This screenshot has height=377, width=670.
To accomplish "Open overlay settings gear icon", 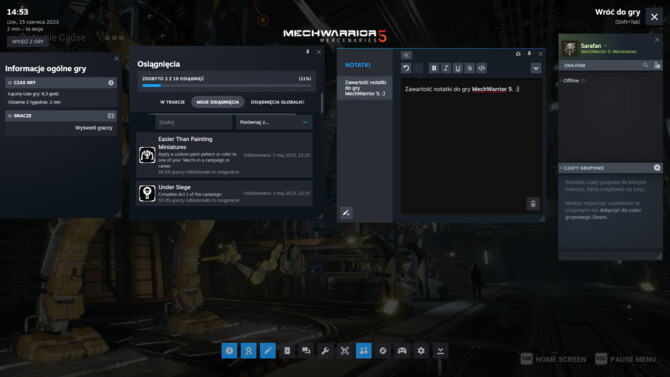I will pyautogui.click(x=421, y=350).
